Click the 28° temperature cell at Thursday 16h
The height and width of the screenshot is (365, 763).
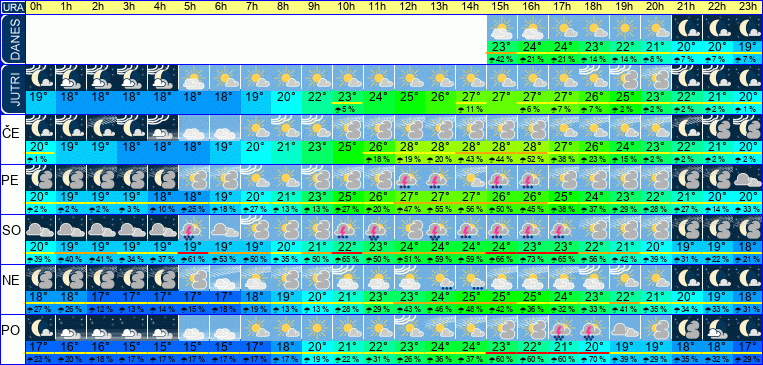tap(532, 146)
